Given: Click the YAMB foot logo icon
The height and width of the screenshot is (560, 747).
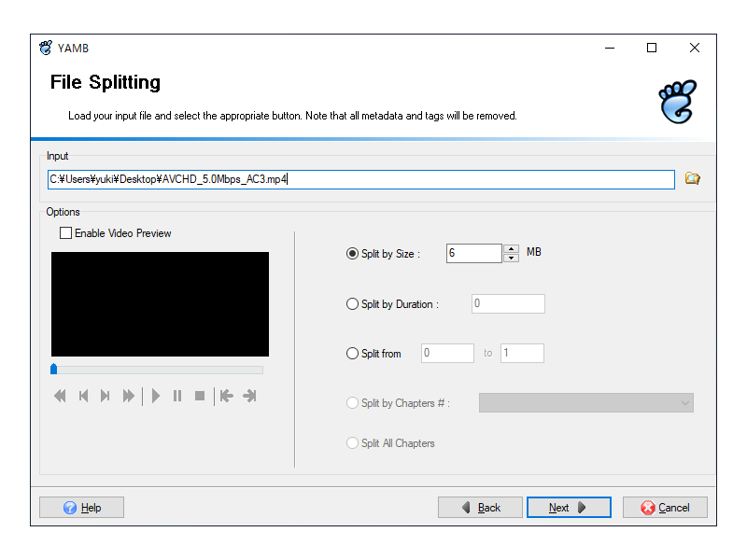Looking at the screenshot, I should (678, 102).
